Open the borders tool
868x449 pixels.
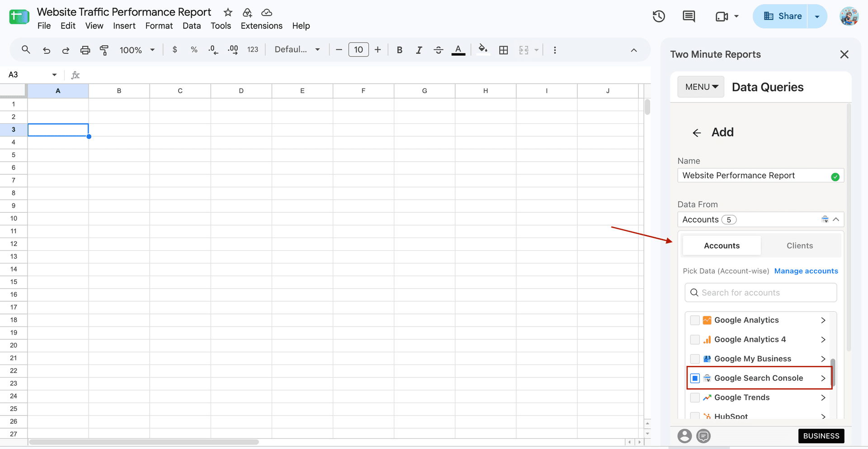[x=504, y=50]
